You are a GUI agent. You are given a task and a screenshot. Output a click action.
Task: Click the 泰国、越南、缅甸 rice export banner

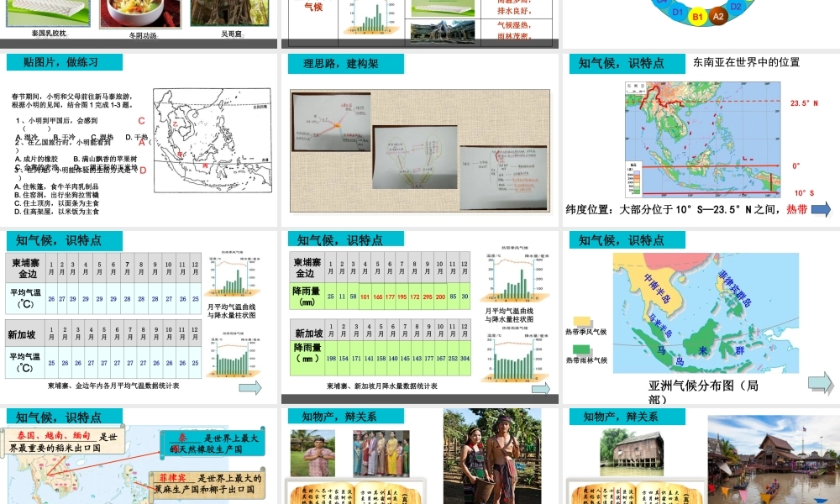pos(63,441)
